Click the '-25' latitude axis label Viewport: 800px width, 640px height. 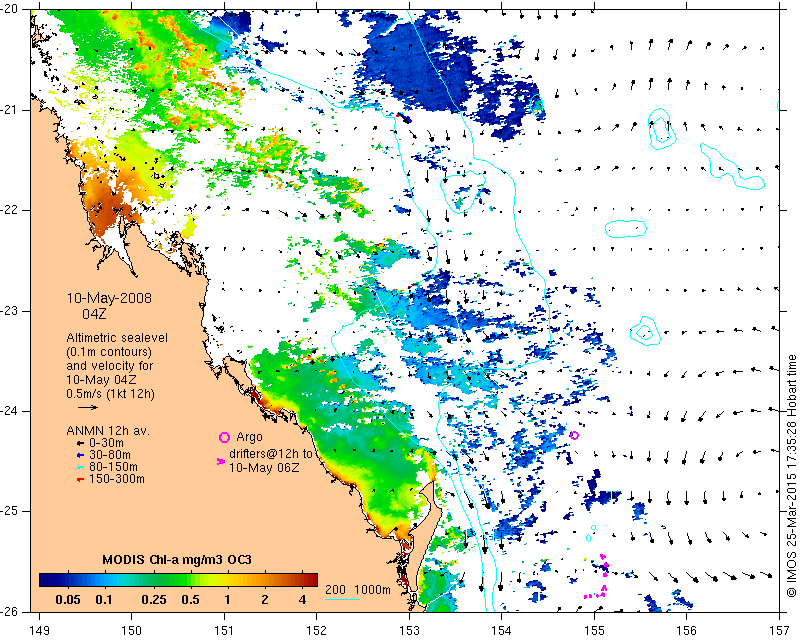click(x=10, y=511)
